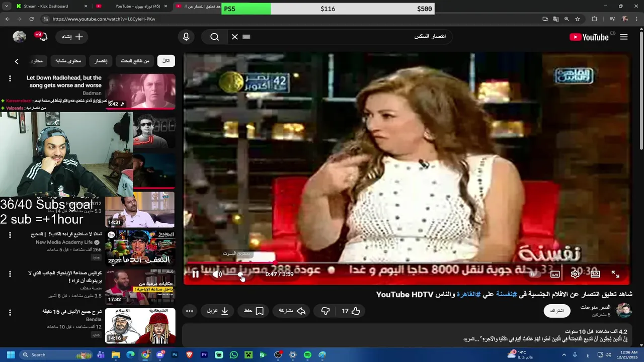This screenshot has width=644, height=362.
Task: Click the video progress bar
Action: tap(407, 262)
